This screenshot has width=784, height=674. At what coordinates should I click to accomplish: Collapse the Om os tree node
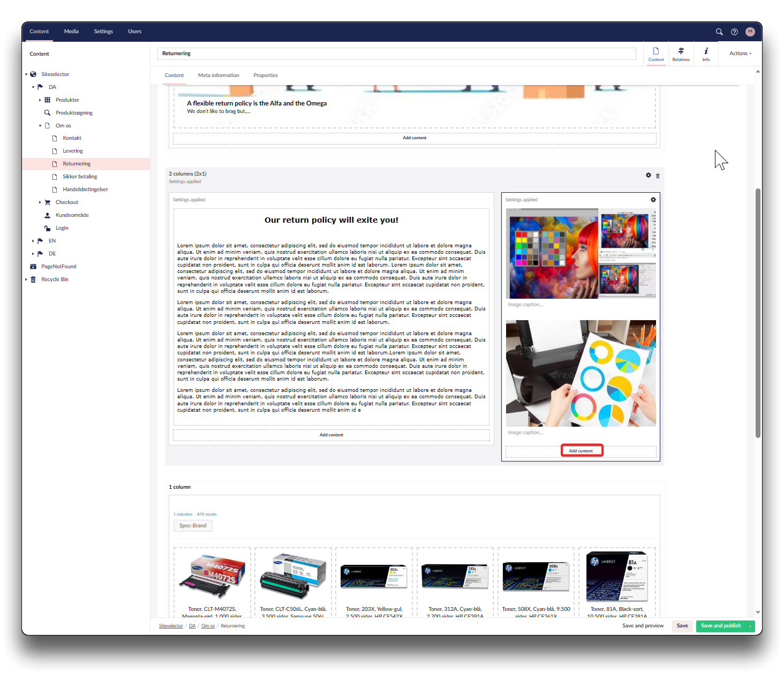[40, 126]
